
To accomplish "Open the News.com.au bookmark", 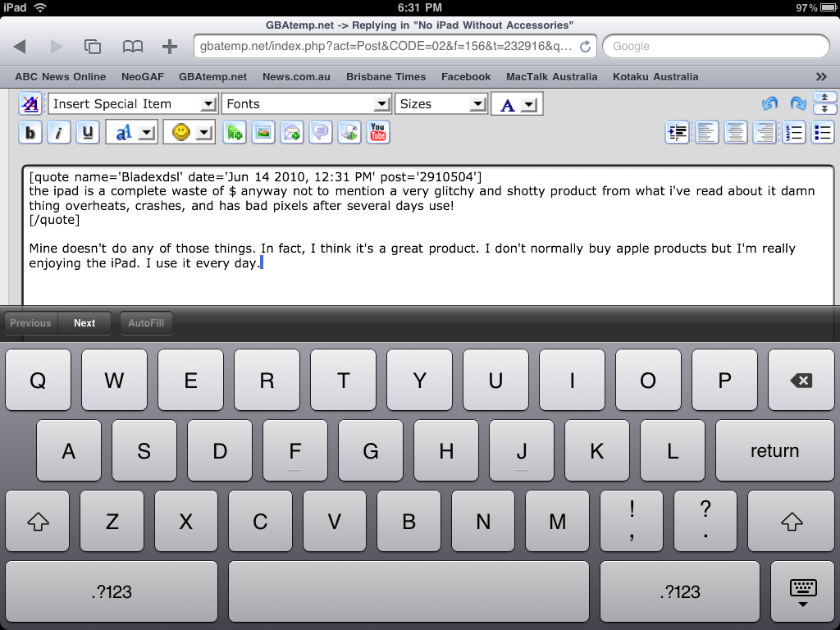I will 296,76.
